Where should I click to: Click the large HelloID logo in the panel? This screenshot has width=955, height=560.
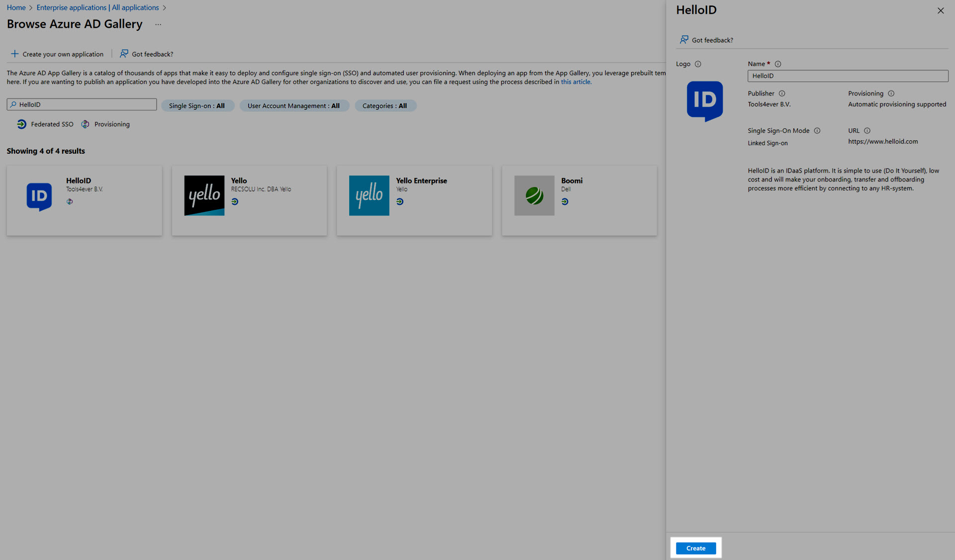(705, 101)
